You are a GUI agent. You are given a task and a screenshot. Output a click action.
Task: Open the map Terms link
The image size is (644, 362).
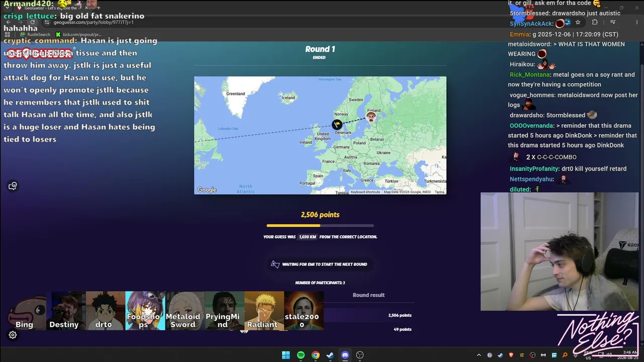click(440, 192)
